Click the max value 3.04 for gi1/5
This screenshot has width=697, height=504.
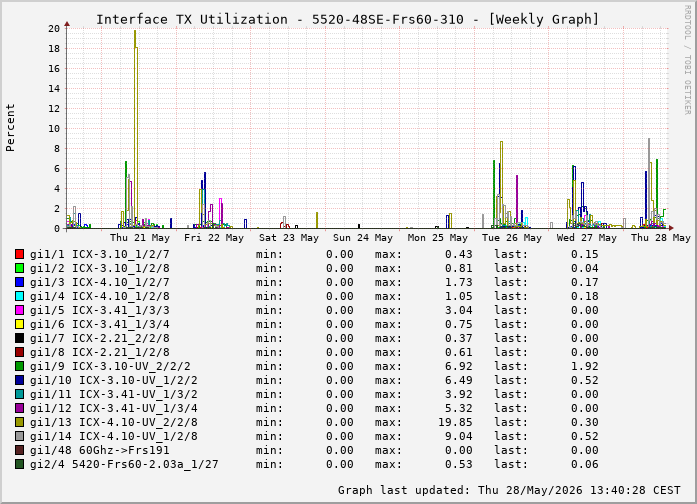tap(459, 310)
